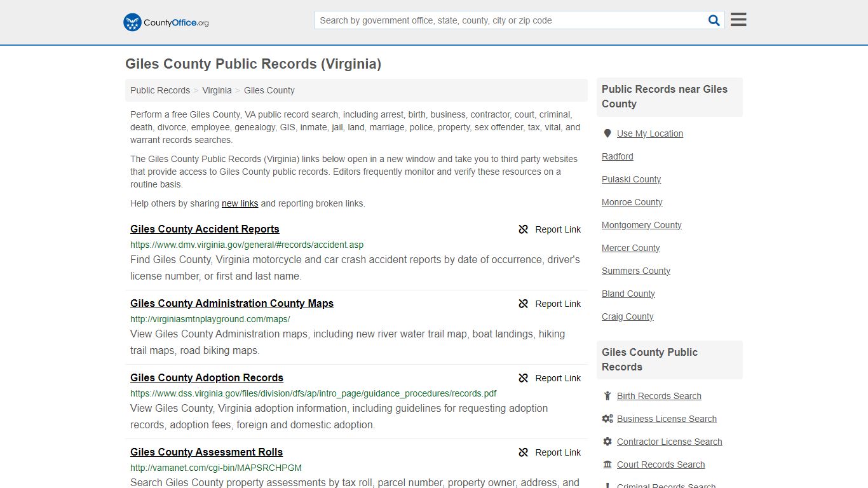Open Radford public records
The width and height of the screenshot is (868, 488).
point(618,156)
